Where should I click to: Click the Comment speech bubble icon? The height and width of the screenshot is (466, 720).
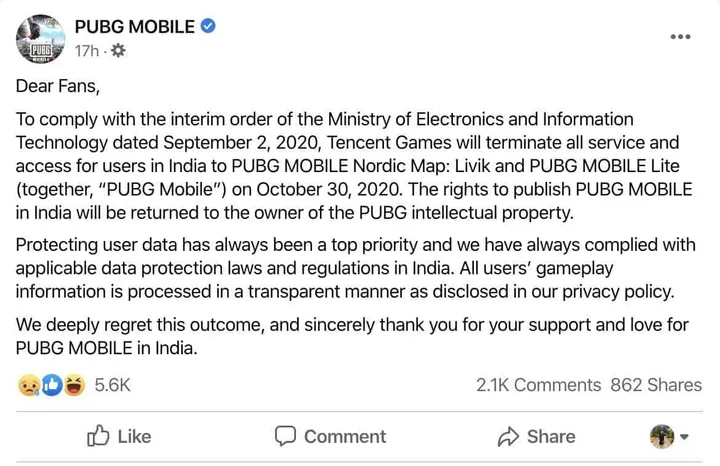click(286, 436)
